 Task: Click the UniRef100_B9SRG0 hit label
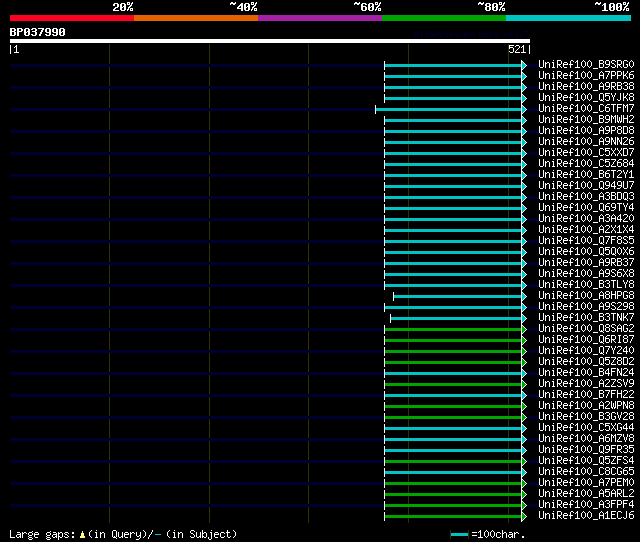[x=586, y=64]
